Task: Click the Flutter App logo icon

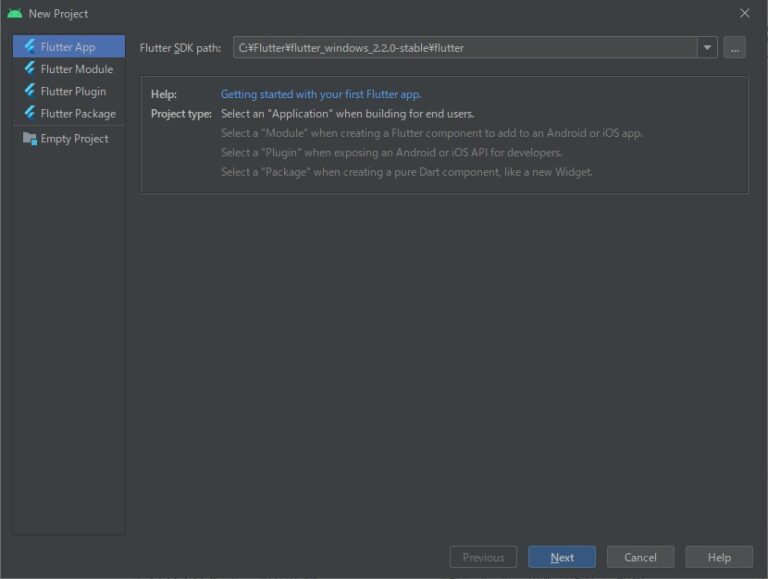Action: [30, 46]
